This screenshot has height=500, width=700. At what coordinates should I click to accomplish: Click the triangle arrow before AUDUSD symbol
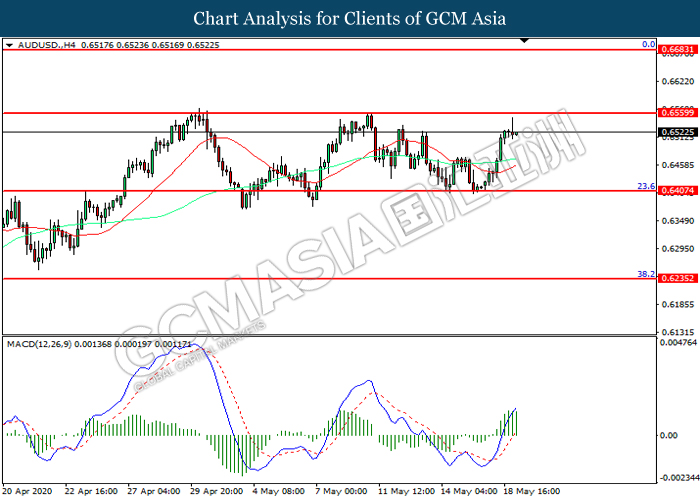click(9, 45)
